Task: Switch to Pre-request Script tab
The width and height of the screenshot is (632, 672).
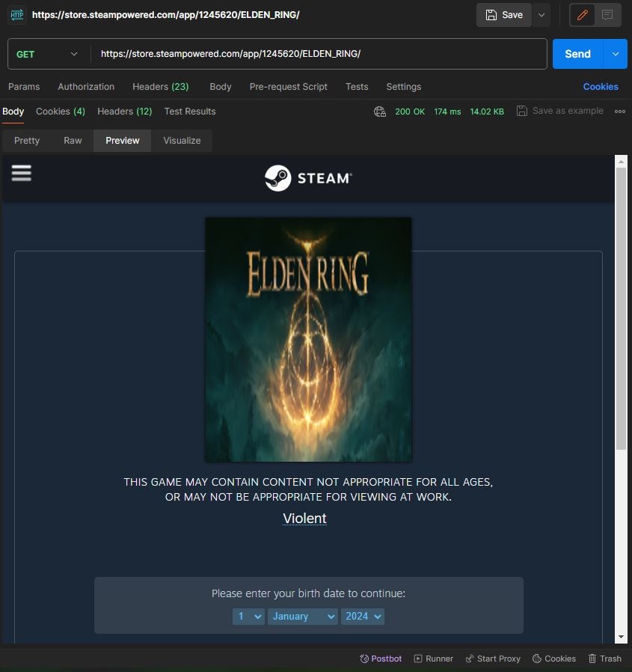Action: [289, 87]
